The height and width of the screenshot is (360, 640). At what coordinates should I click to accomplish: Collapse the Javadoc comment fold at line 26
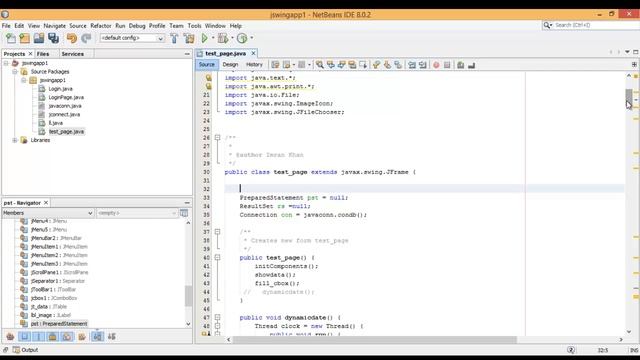(x=218, y=138)
